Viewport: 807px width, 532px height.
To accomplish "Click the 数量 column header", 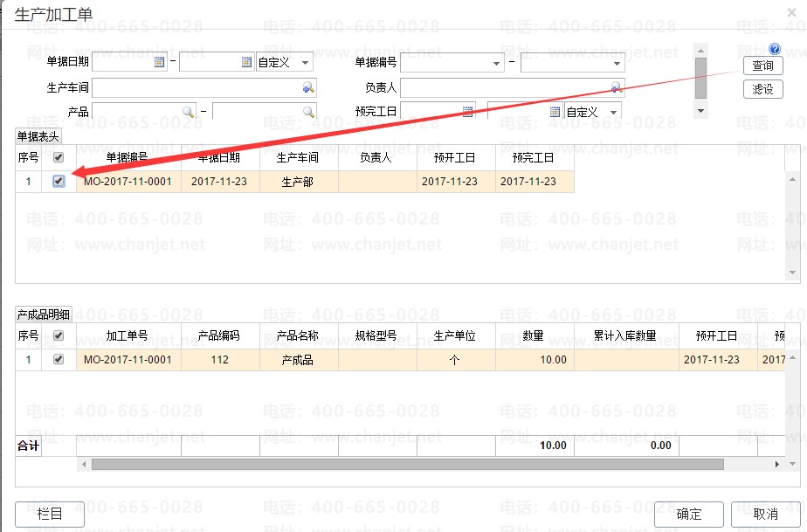I will click(x=535, y=335).
